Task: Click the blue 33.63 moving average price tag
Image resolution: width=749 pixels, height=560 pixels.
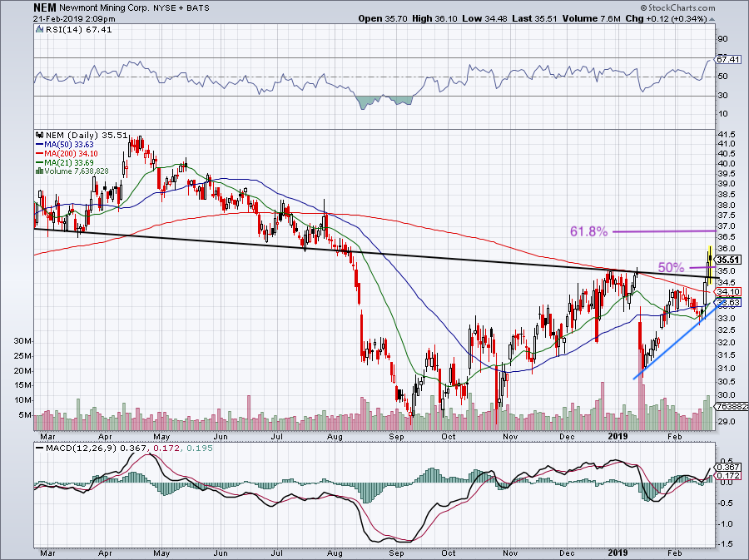Action: 729,302
